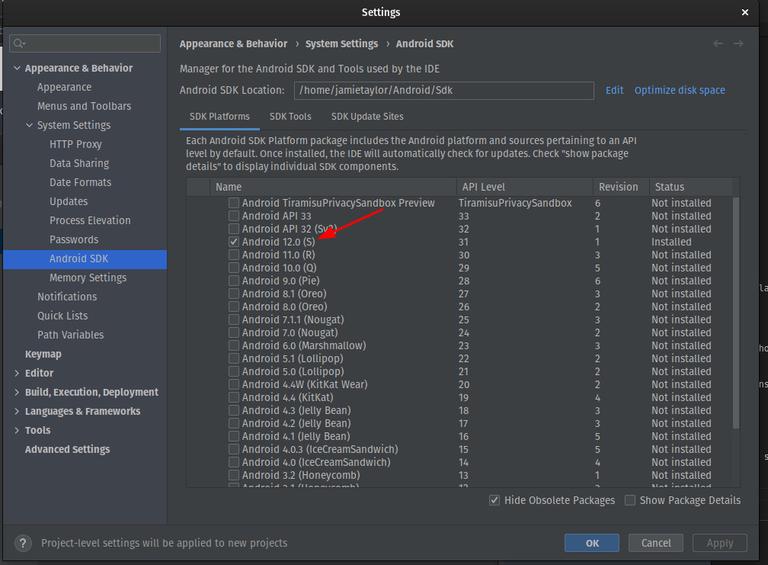This screenshot has width=768, height=565.
Task: Open Notifications settings
Action: point(67,297)
